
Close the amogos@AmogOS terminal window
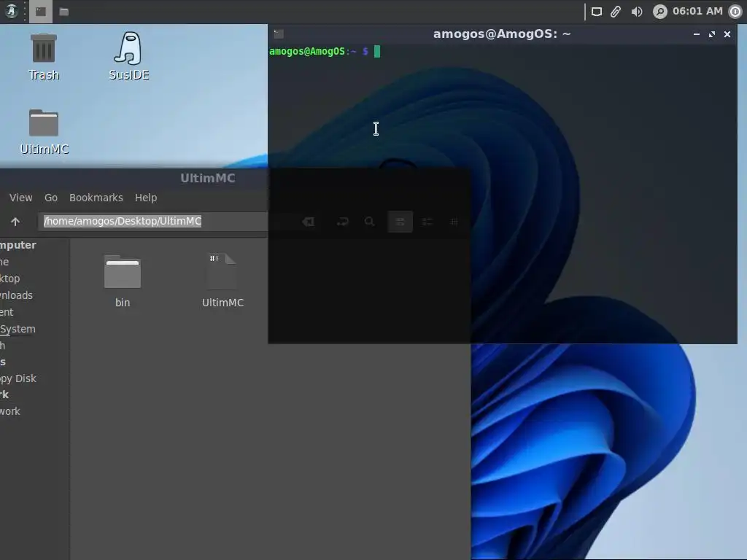(727, 34)
